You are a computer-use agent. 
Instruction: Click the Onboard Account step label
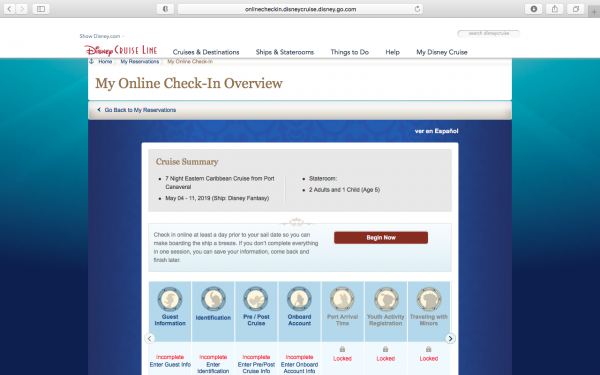coord(299,320)
